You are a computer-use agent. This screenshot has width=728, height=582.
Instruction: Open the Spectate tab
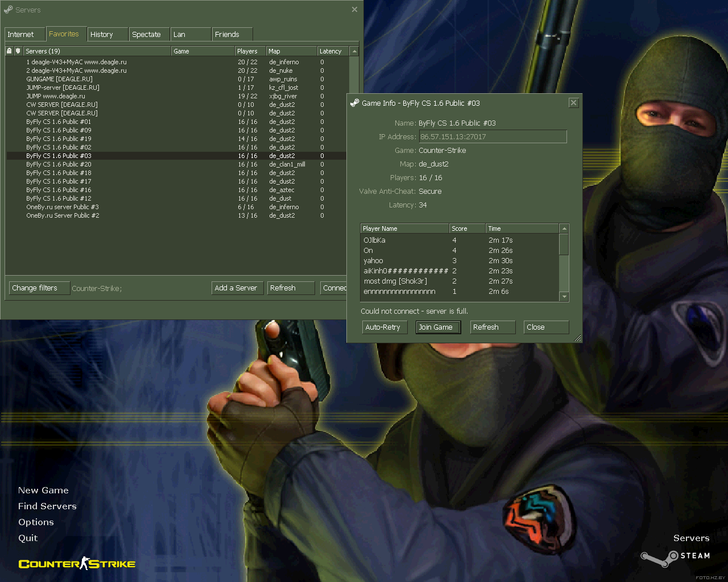click(x=150, y=35)
